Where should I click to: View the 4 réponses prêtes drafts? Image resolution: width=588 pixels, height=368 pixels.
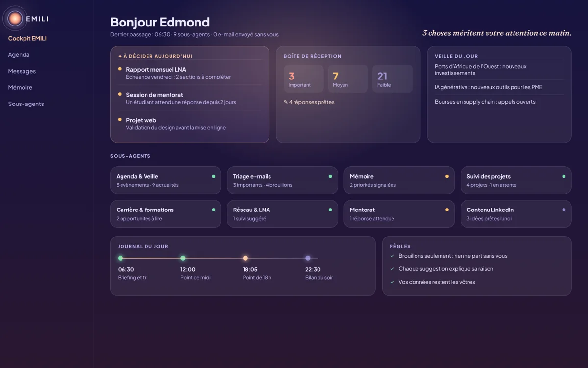click(x=309, y=102)
